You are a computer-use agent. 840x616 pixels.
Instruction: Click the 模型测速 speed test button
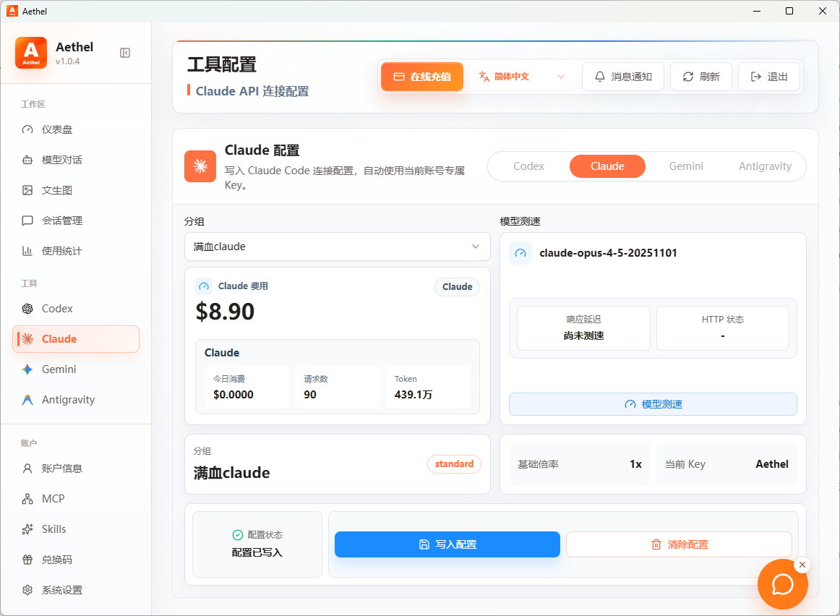pos(653,404)
